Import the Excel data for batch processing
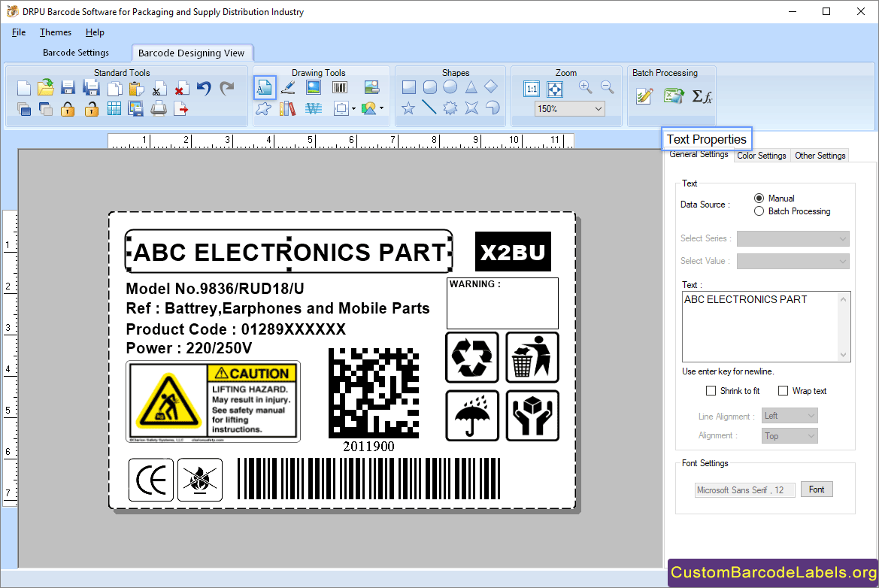 pyautogui.click(x=674, y=96)
